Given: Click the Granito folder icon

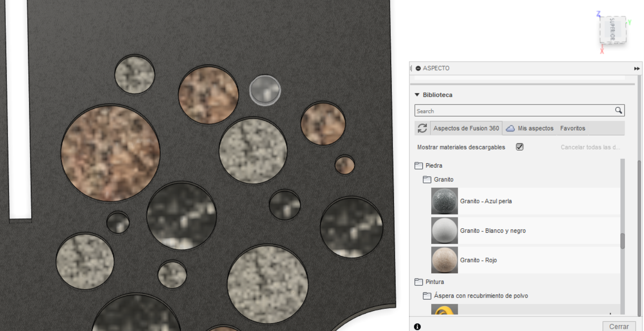Looking at the screenshot, I should click(427, 179).
